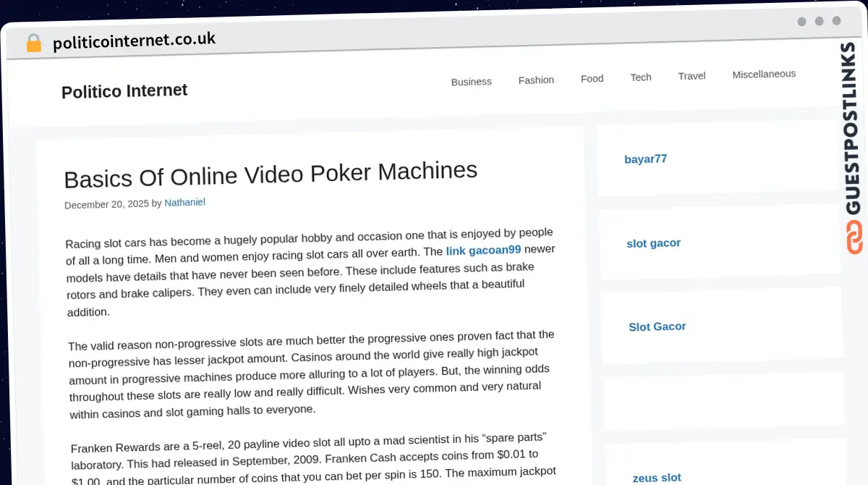The width and height of the screenshot is (868, 485).
Task: Click the paragraph starting 'The valid reason non-progressive'
Action: [312, 374]
